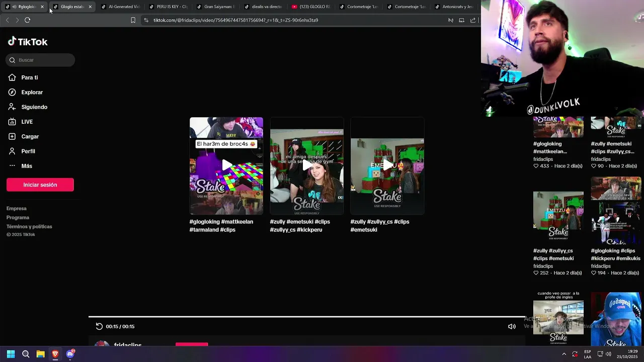The width and height of the screenshot is (644, 362).
Task: Click the video progress bar
Action: click(307, 317)
